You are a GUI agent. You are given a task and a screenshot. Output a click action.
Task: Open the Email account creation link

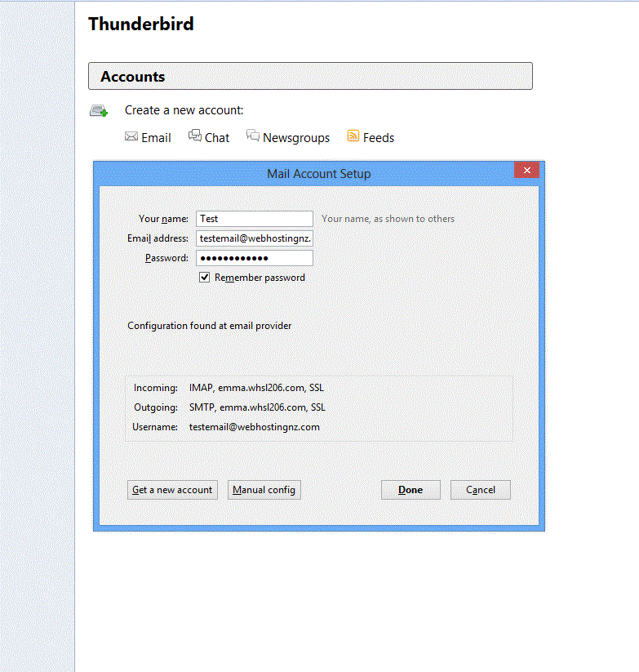(156, 138)
